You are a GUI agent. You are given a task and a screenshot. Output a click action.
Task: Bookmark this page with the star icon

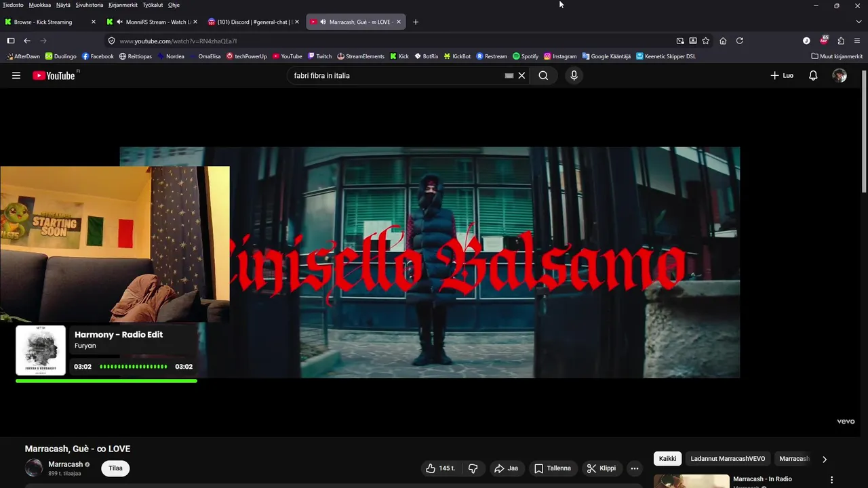pos(706,41)
